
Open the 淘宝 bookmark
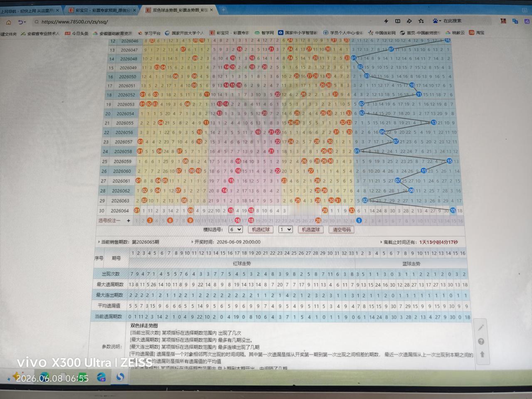pos(477,32)
